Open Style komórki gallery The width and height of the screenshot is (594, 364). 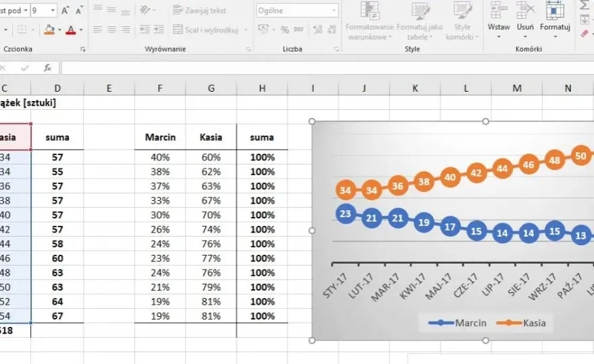(x=462, y=21)
